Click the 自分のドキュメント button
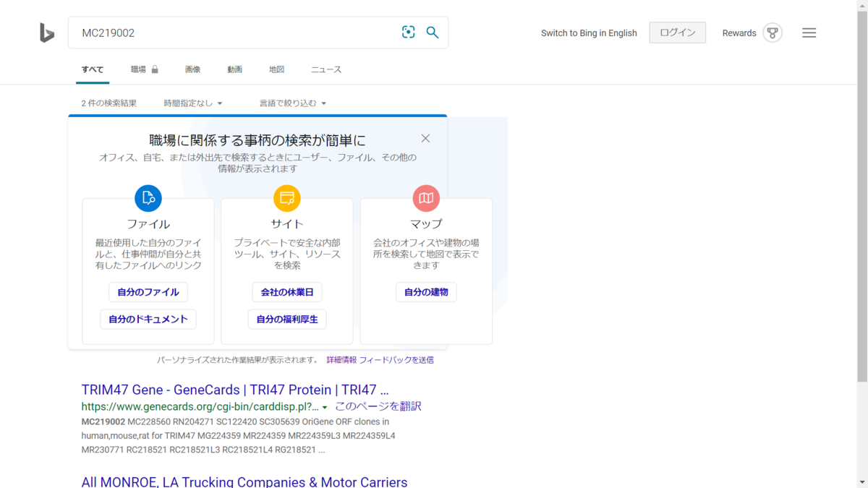Image resolution: width=868 pixels, height=488 pixels. click(x=148, y=319)
